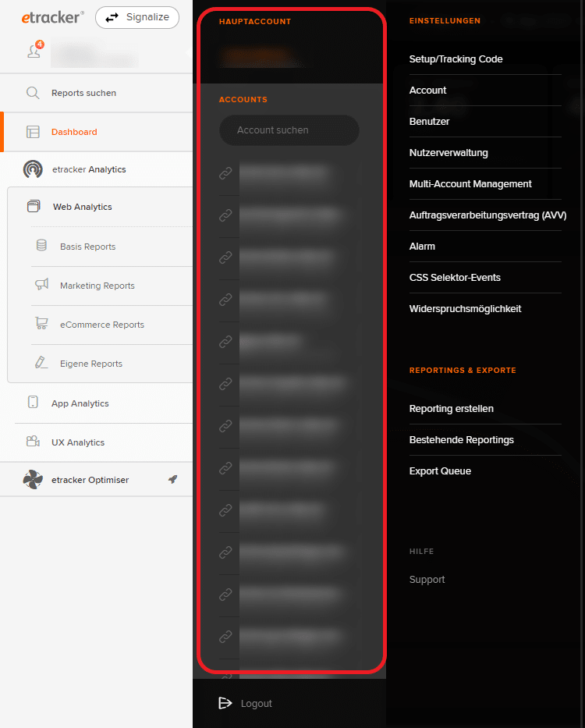Click the etracker Analytics radar icon
585x728 pixels.
(33, 169)
